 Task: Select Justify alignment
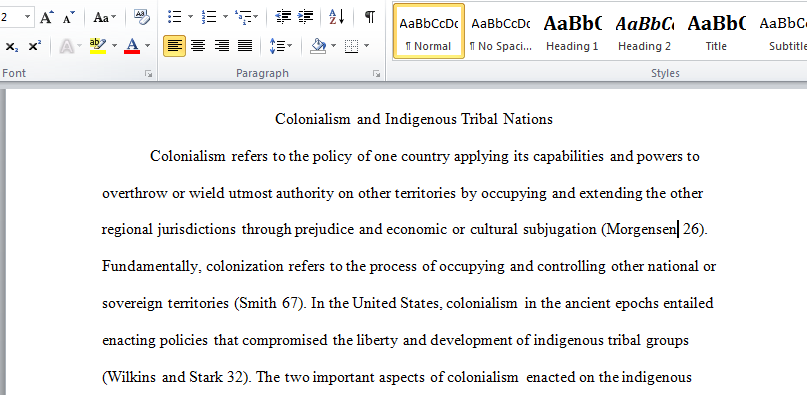[244, 46]
